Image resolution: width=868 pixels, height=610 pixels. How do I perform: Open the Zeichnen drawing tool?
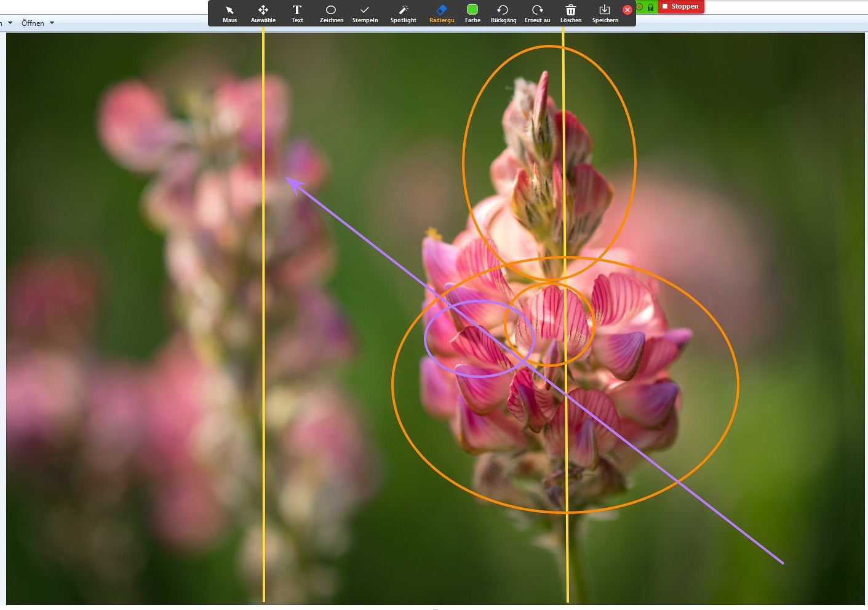[331, 14]
